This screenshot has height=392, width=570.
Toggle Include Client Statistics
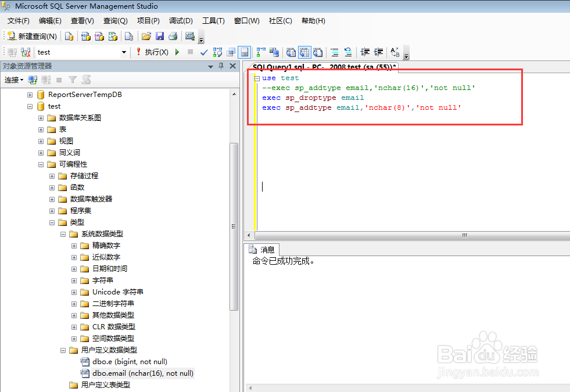(274, 52)
